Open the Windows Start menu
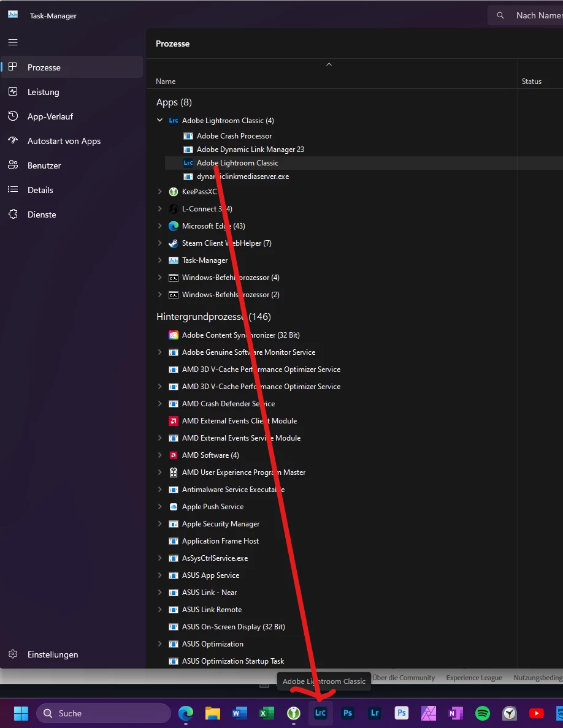Screen dimensions: 563x728 point(21,713)
